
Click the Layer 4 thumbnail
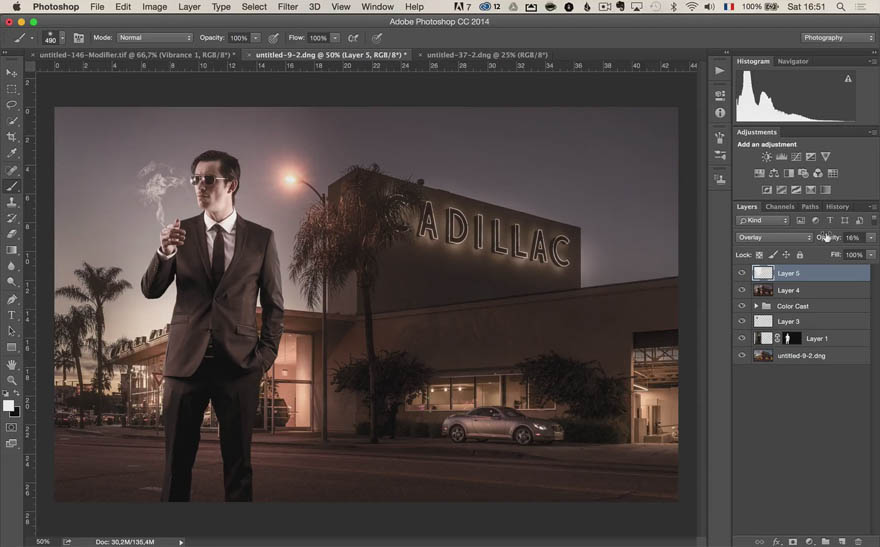[762, 290]
